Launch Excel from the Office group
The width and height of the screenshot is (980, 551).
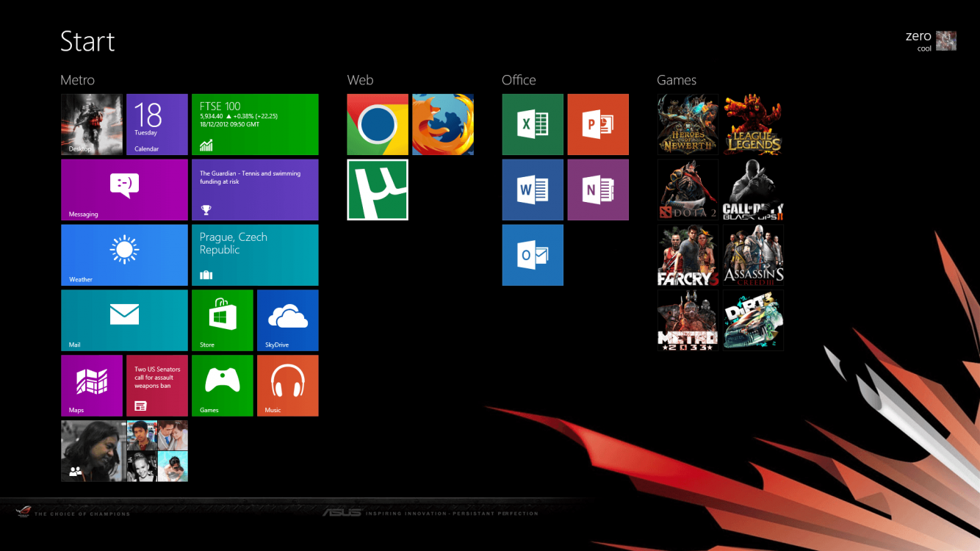(533, 124)
